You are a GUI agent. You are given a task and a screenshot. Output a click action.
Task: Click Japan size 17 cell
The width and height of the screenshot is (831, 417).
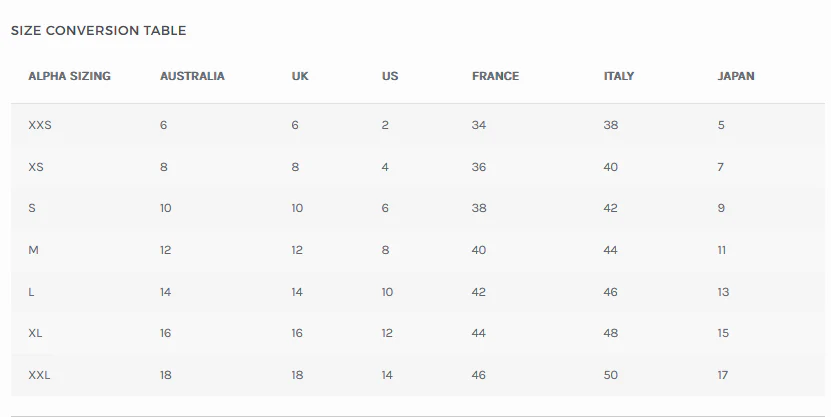(x=723, y=375)
